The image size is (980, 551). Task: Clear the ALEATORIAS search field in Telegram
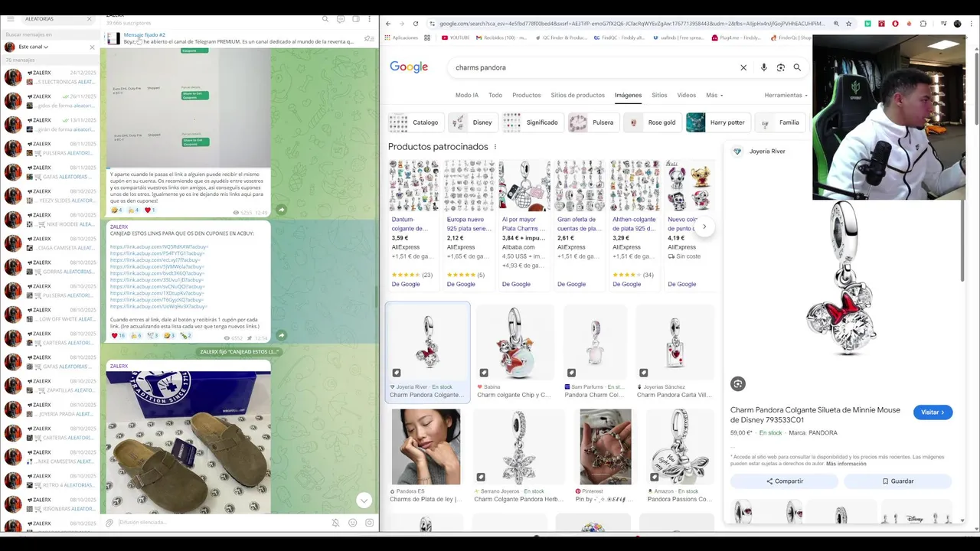(x=90, y=18)
